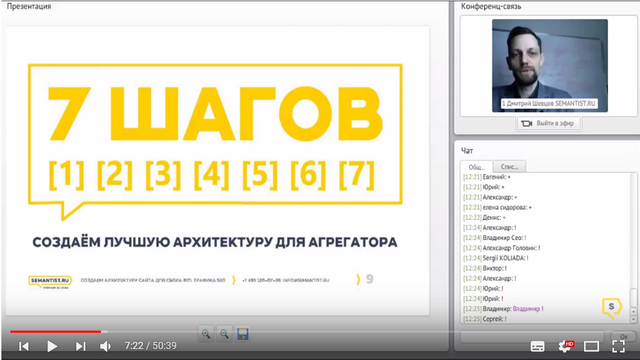
Task: Open the Общ... chat tab
Action: coord(476,167)
